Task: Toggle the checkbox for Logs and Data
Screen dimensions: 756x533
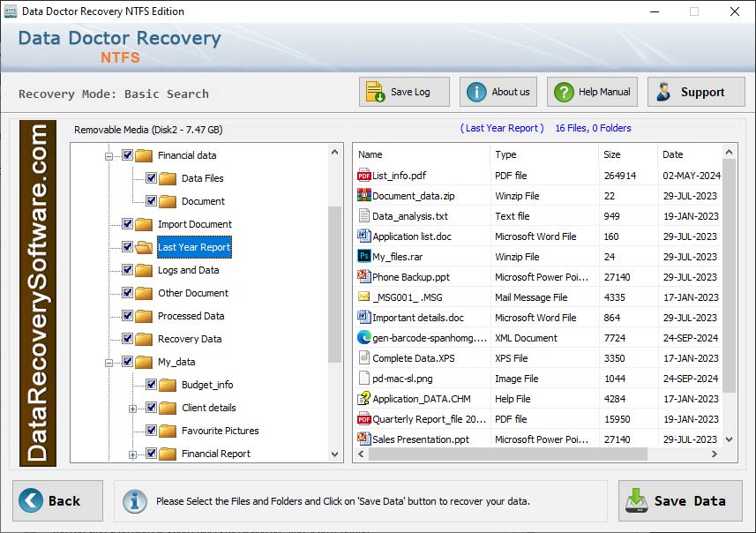Action: point(125,270)
